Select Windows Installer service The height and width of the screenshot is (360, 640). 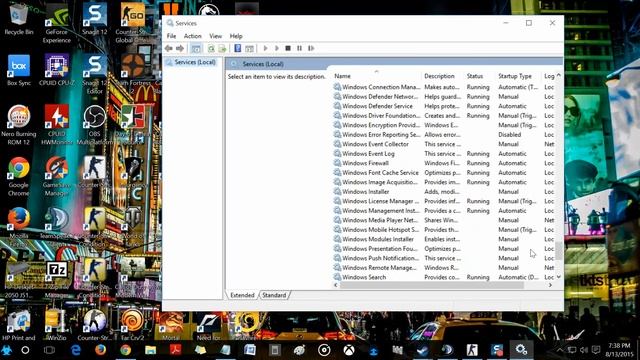[444, 192]
